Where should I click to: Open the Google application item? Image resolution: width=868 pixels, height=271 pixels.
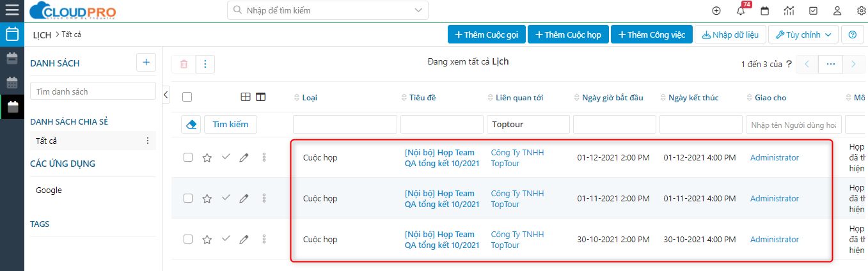49,190
